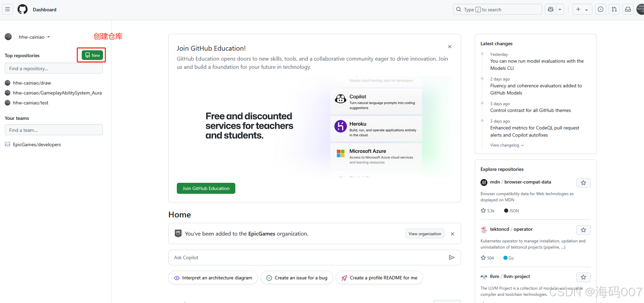Click the green New repository button
The width and height of the screenshot is (644, 303).
click(x=92, y=55)
